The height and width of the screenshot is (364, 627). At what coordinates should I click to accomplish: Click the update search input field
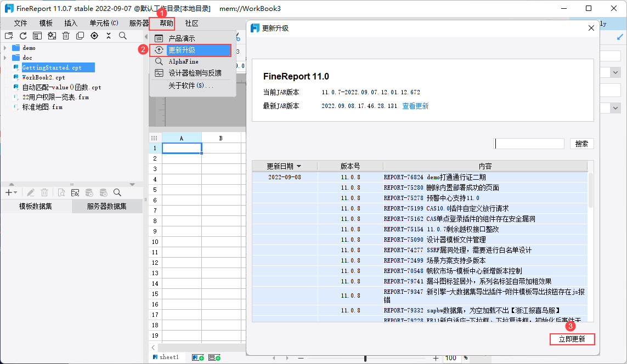tap(529, 144)
